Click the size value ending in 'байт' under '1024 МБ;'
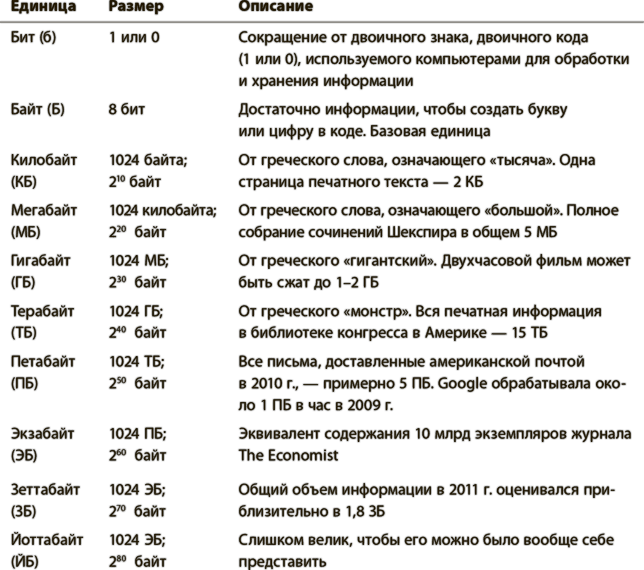 137,283
